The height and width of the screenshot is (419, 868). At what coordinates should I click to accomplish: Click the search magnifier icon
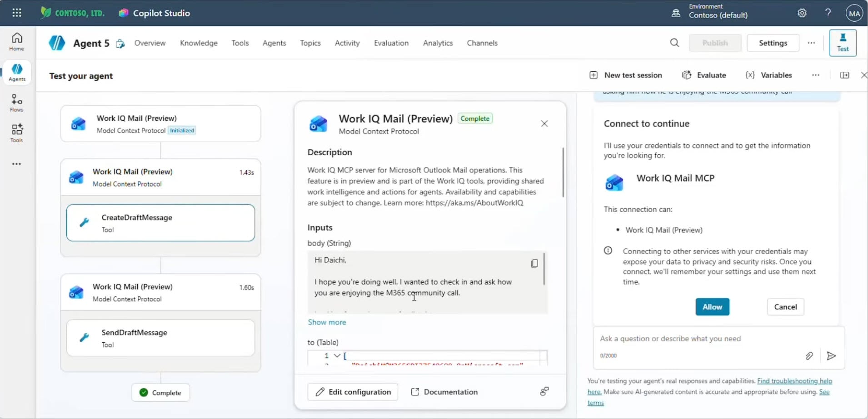click(x=674, y=43)
